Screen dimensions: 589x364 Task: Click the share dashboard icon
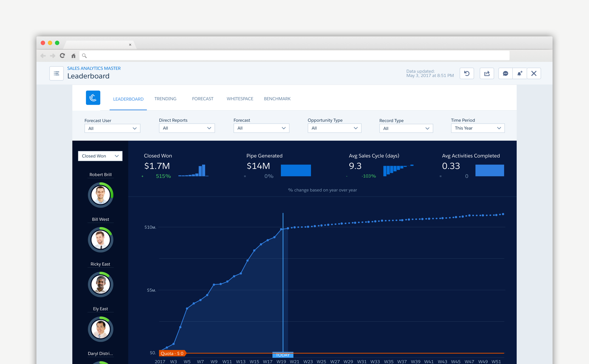[487, 73]
